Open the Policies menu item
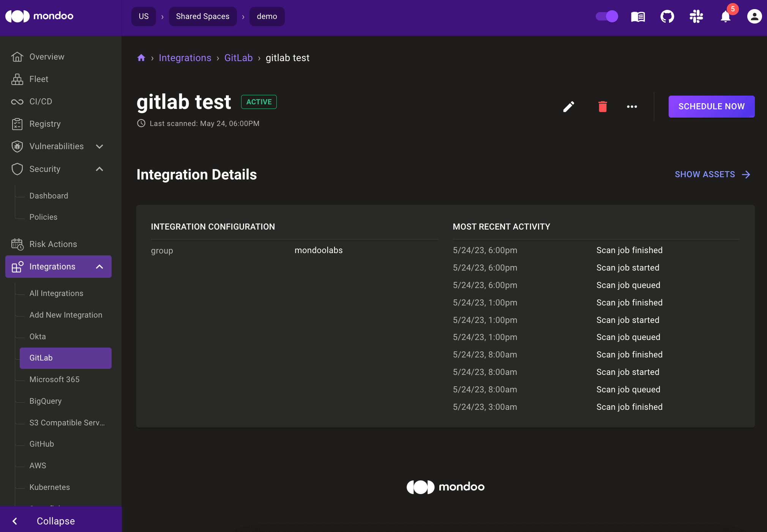The image size is (767, 532). click(x=44, y=216)
